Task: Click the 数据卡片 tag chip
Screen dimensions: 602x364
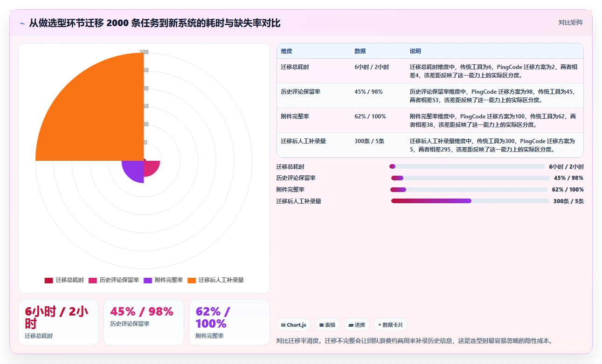Action: [x=390, y=325]
